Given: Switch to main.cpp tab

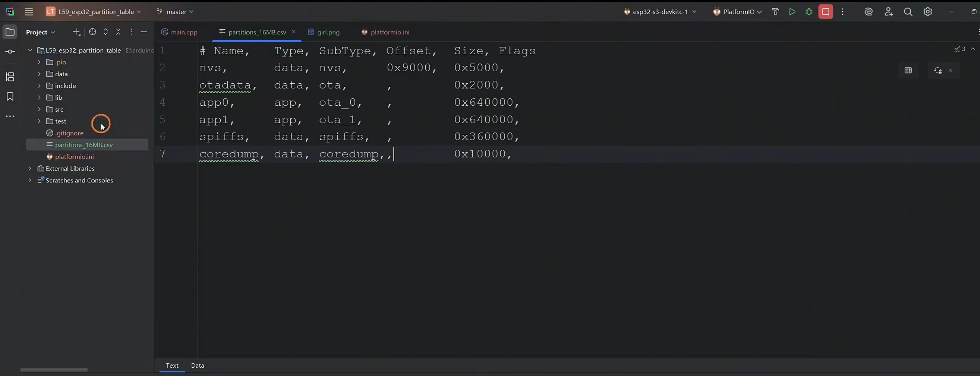Looking at the screenshot, I should 179,32.
